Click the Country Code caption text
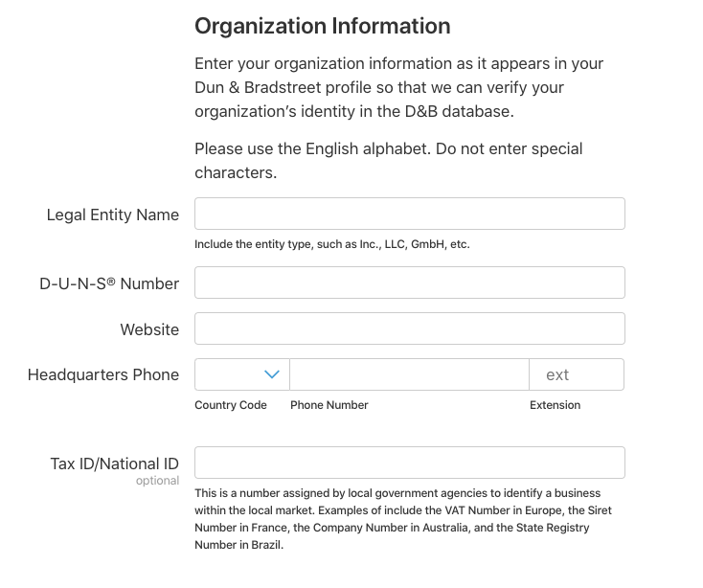 pos(231,405)
